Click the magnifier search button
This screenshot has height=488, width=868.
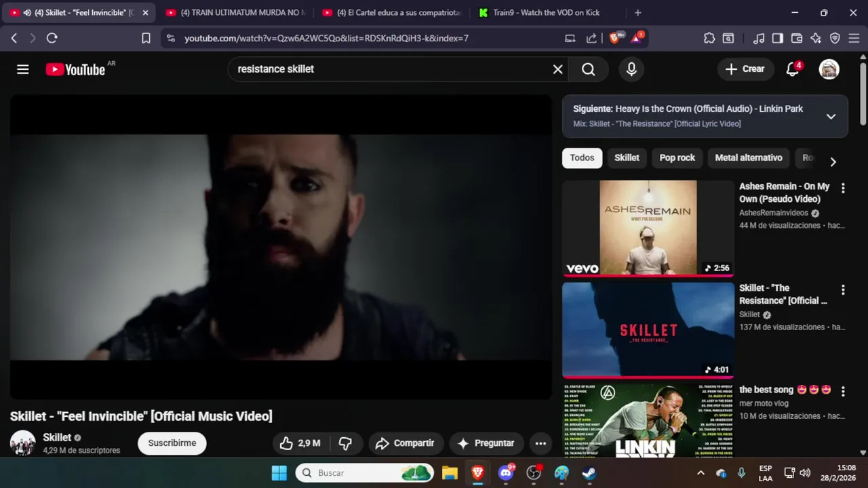(588, 69)
